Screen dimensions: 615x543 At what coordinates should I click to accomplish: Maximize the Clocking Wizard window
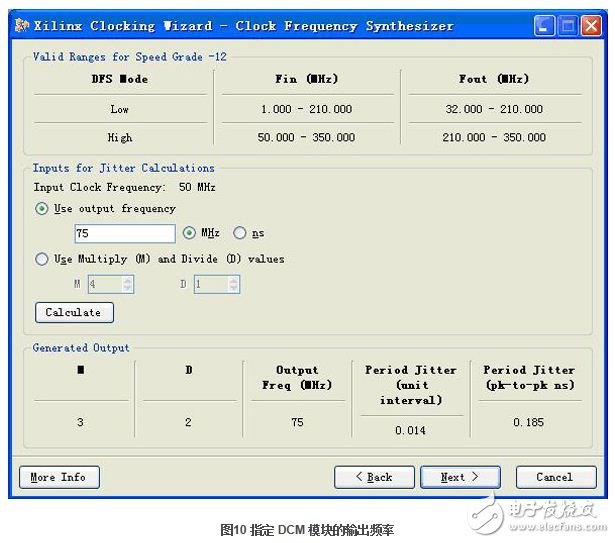(567, 26)
